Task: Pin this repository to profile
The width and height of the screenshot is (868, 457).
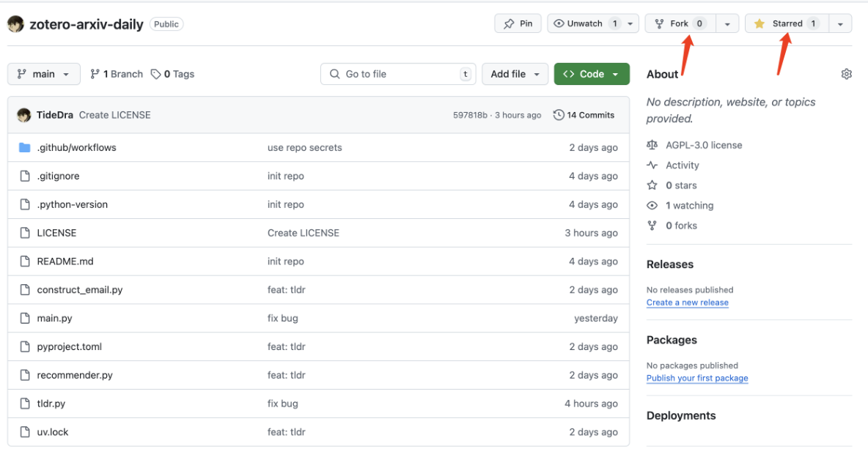Action: pos(518,23)
